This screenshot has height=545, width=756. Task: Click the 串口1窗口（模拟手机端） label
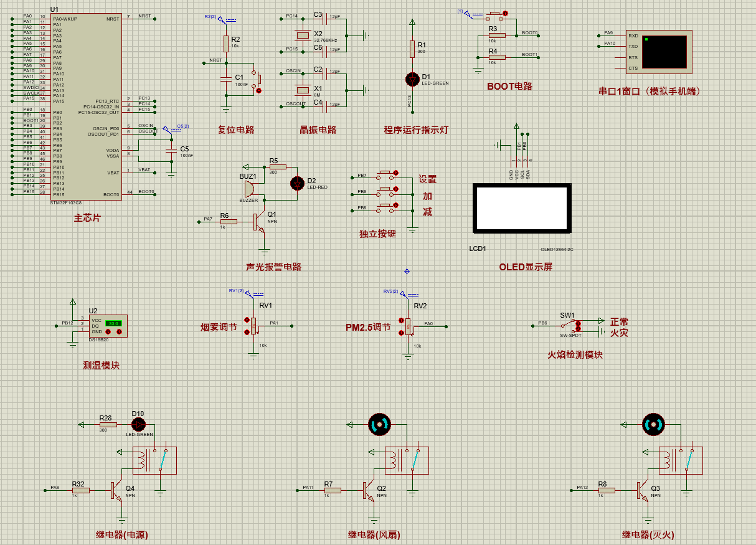(650, 91)
